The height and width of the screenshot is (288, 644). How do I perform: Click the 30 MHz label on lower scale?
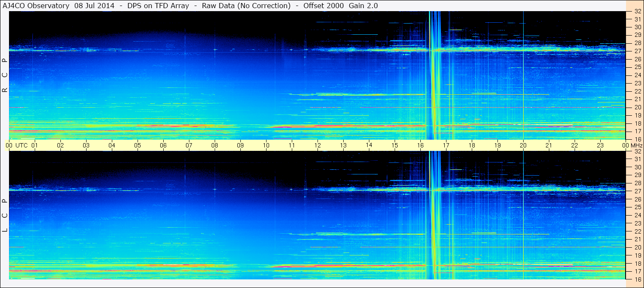click(x=637, y=167)
